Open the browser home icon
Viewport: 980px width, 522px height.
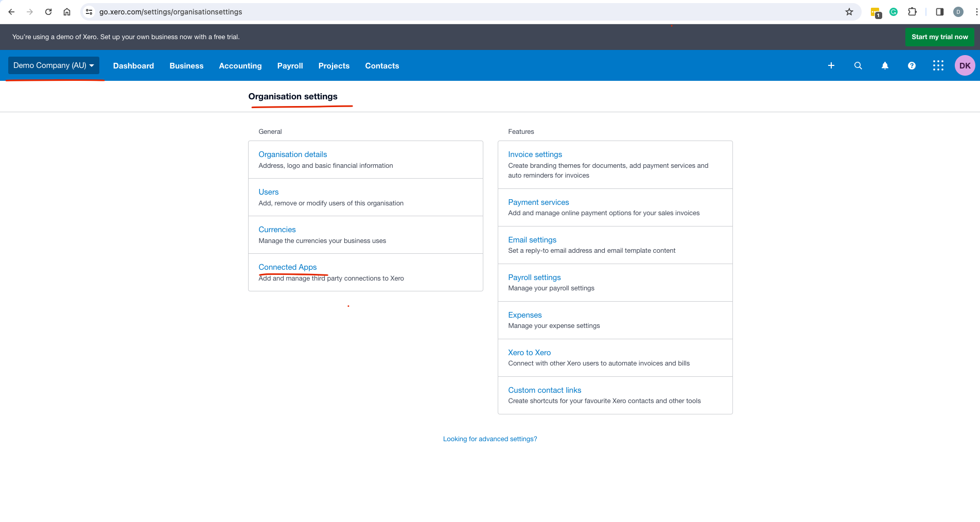tap(67, 12)
